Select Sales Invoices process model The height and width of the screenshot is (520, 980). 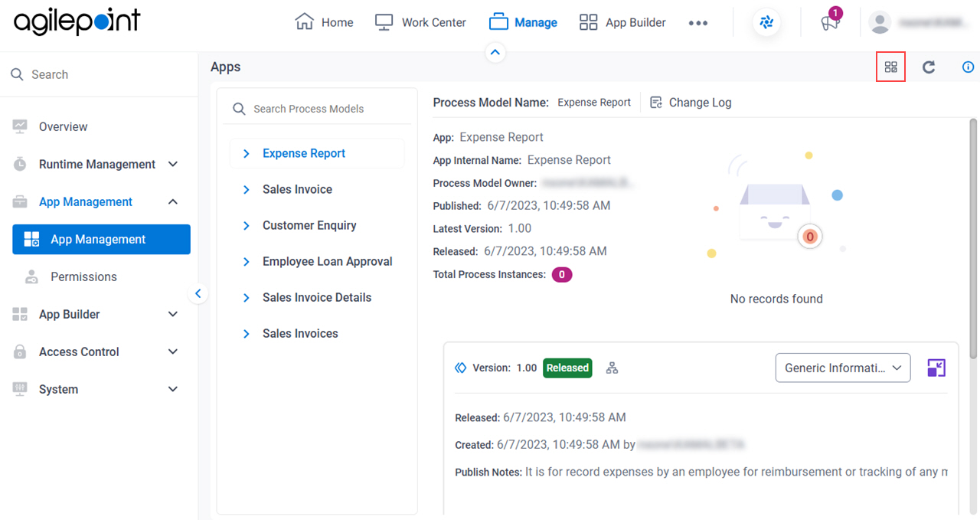(300, 333)
